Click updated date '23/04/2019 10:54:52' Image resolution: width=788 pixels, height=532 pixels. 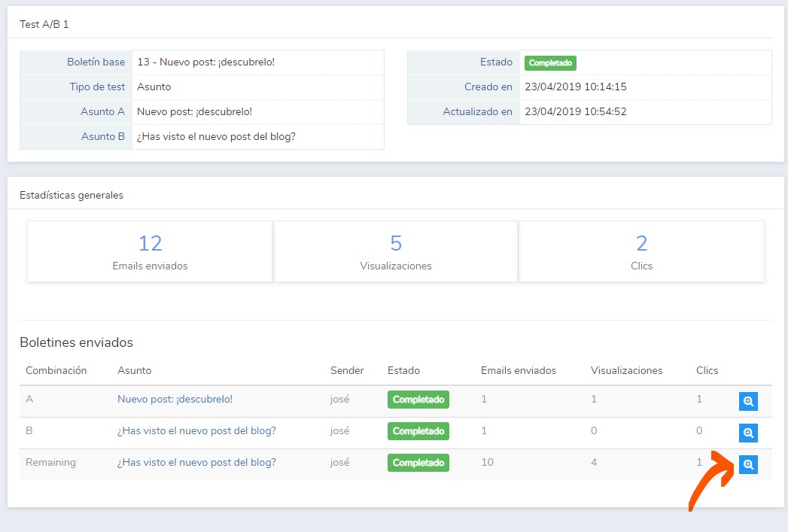coord(576,111)
